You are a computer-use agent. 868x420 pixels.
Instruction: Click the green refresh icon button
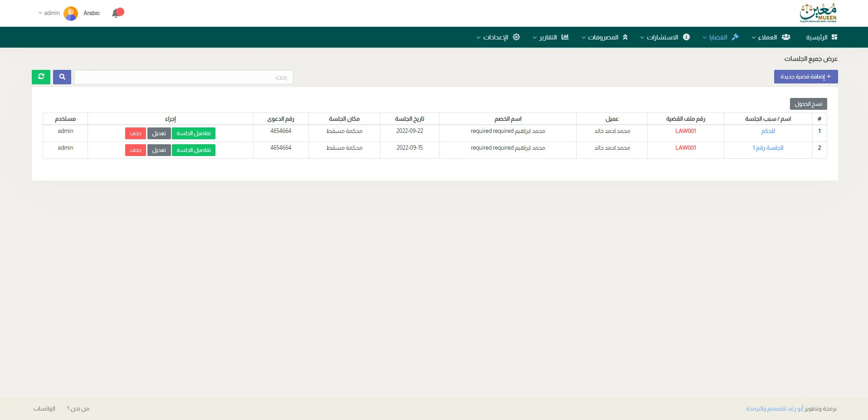pos(41,77)
